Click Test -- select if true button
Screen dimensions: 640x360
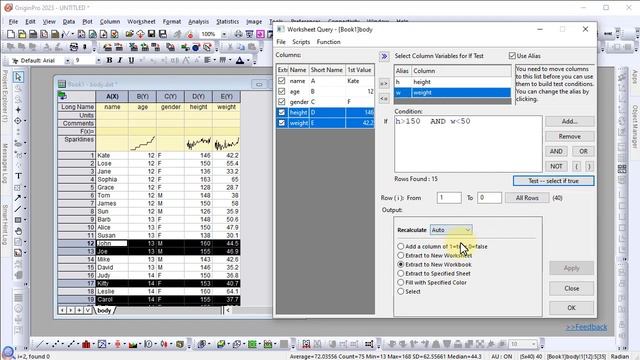pyautogui.click(x=553, y=181)
